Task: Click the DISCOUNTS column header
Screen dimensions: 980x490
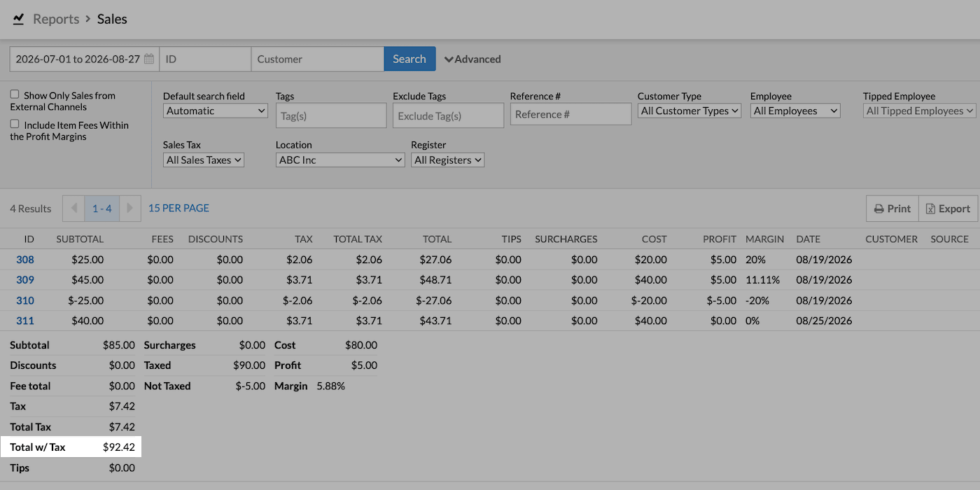Action: 216,239
